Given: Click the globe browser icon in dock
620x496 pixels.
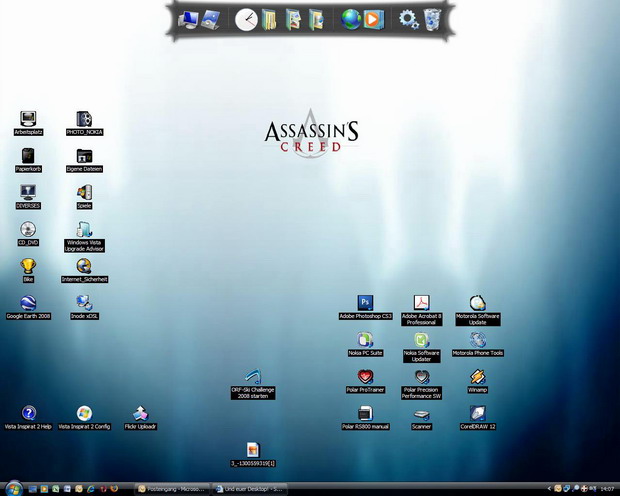Looking at the screenshot, I should [351, 19].
